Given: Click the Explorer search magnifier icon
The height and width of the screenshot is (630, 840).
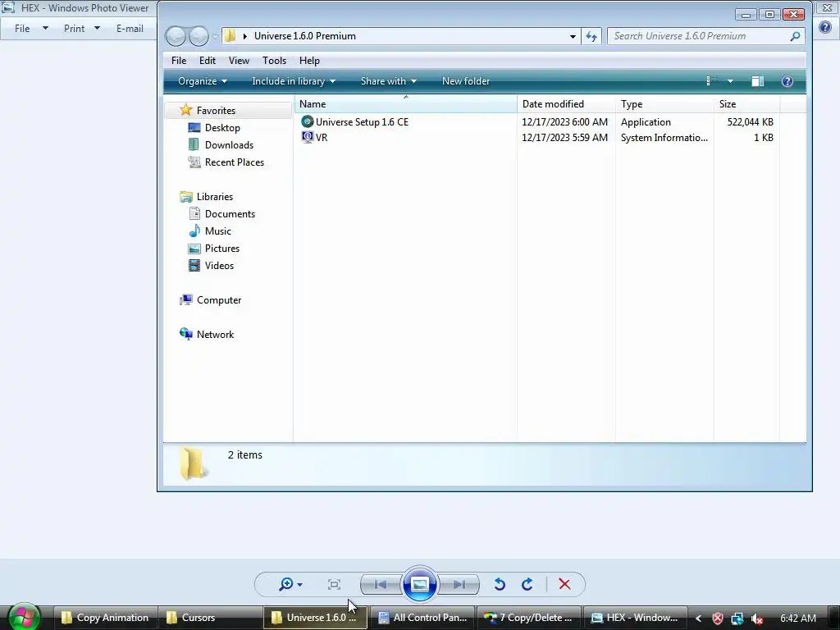Looking at the screenshot, I should pyautogui.click(x=795, y=36).
